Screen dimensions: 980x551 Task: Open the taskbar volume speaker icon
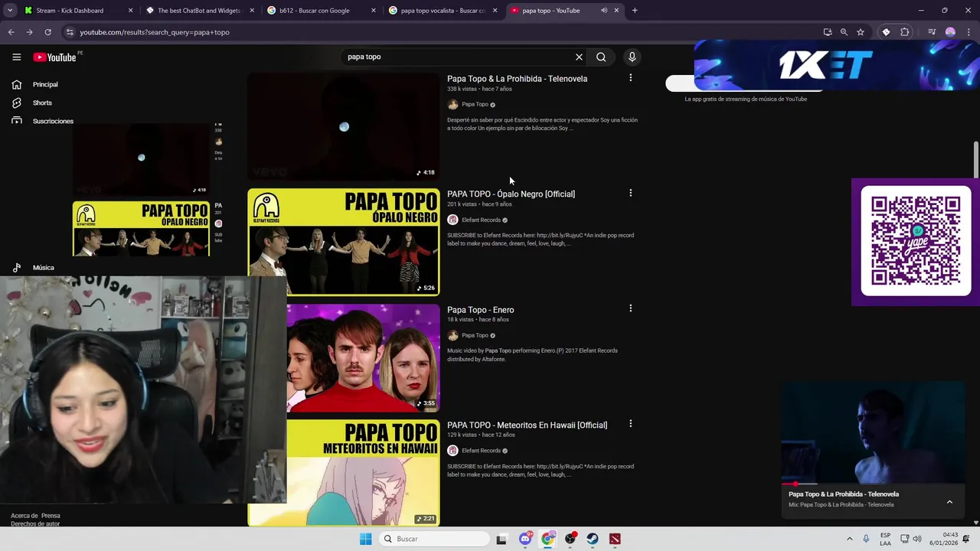(x=917, y=539)
